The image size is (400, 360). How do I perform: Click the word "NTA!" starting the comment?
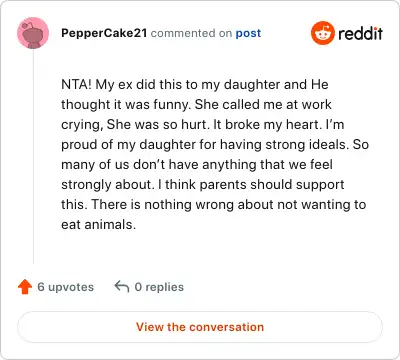point(76,84)
